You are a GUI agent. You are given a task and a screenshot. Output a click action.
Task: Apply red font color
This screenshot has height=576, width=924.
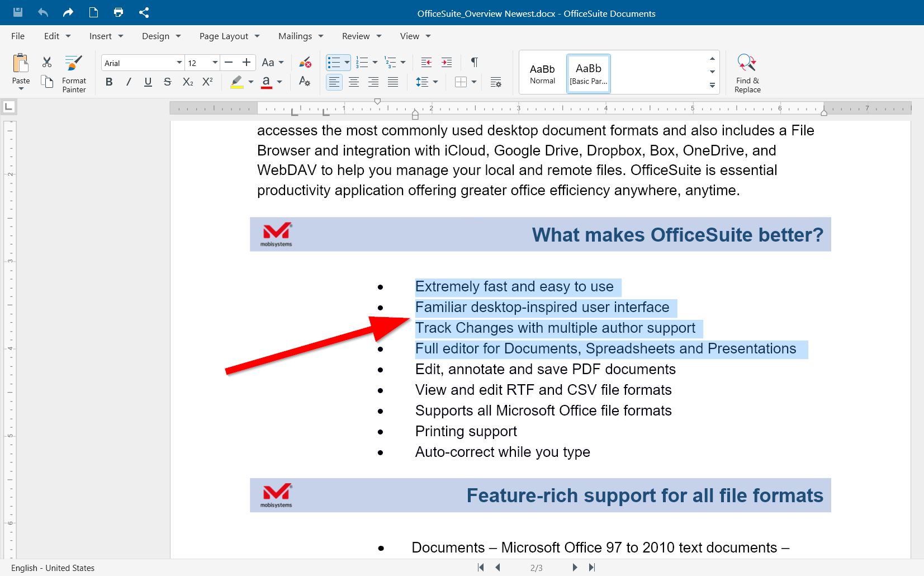(x=267, y=82)
